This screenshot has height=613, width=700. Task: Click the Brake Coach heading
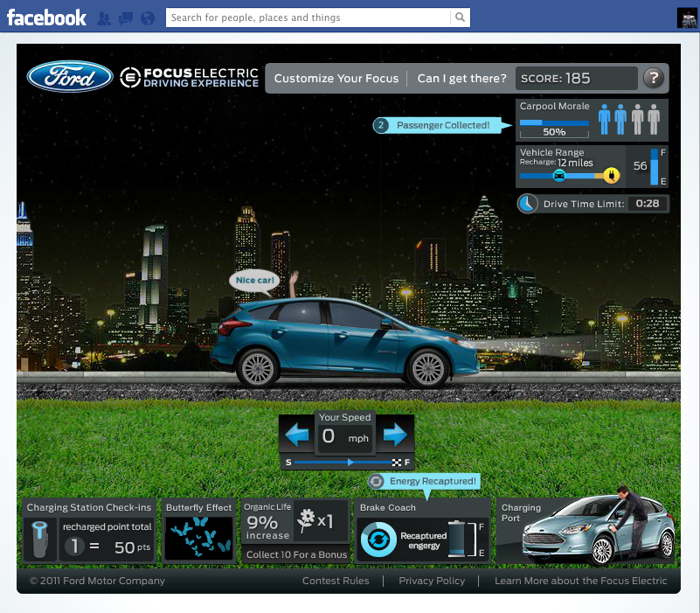(x=387, y=507)
